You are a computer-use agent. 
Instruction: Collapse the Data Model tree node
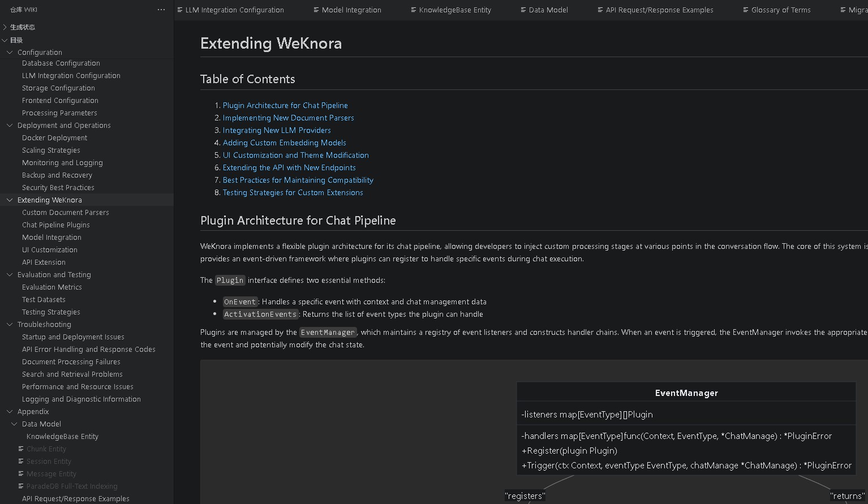coord(14,424)
